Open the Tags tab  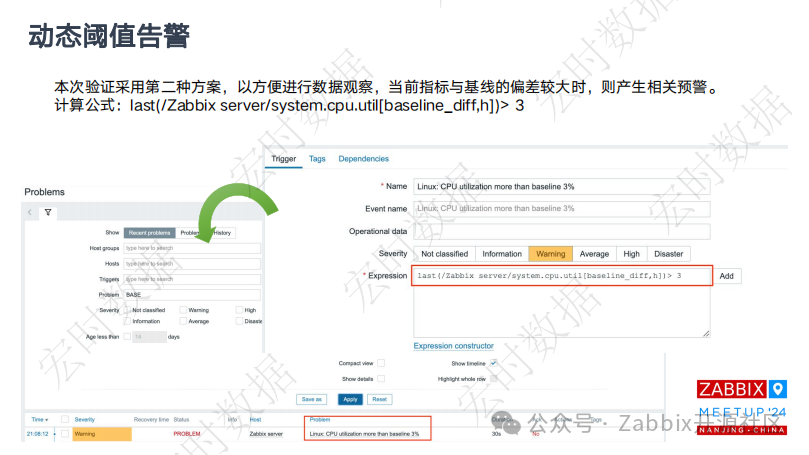point(317,159)
